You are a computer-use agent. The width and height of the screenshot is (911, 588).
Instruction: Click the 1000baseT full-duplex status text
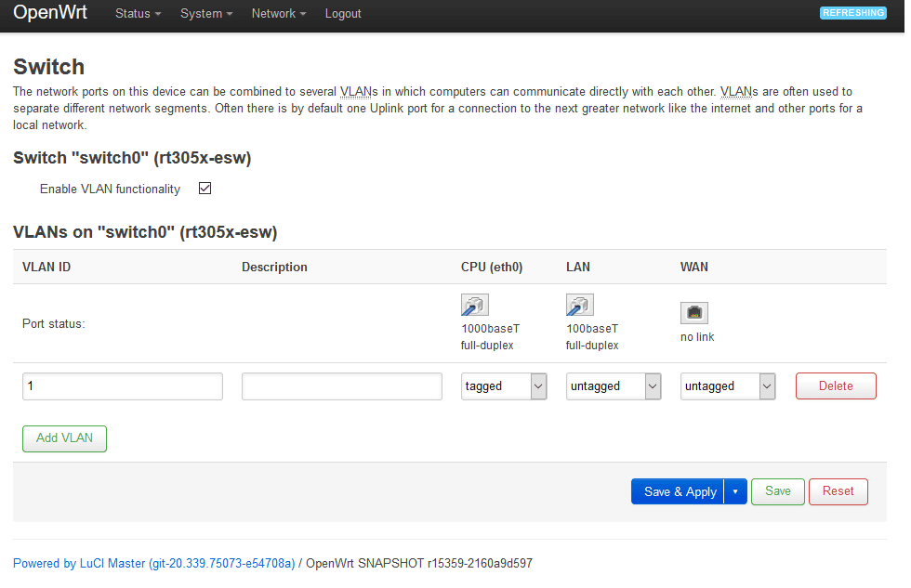coord(491,336)
